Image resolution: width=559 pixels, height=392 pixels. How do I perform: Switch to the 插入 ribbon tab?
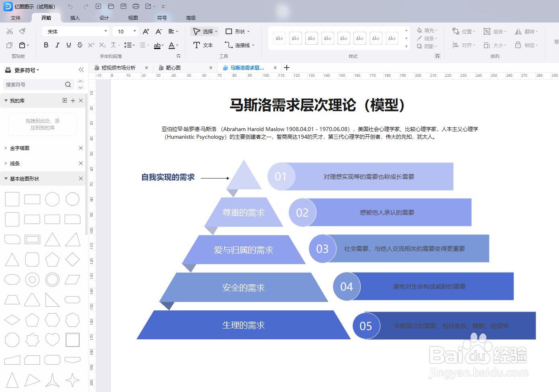[75, 18]
